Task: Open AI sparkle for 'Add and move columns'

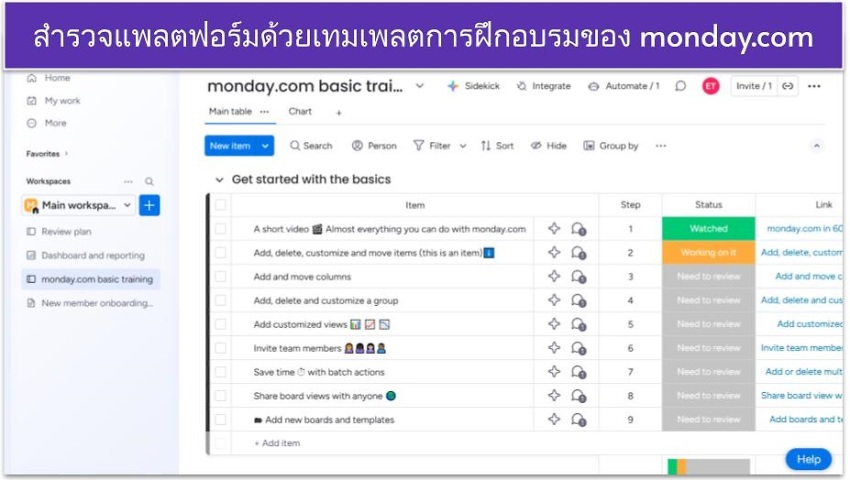Action: [x=553, y=276]
